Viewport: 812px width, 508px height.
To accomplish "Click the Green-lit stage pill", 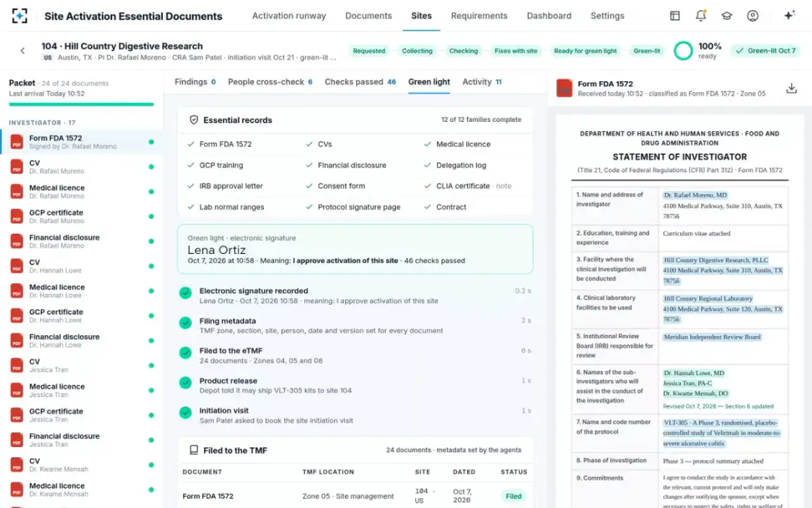I will point(647,51).
